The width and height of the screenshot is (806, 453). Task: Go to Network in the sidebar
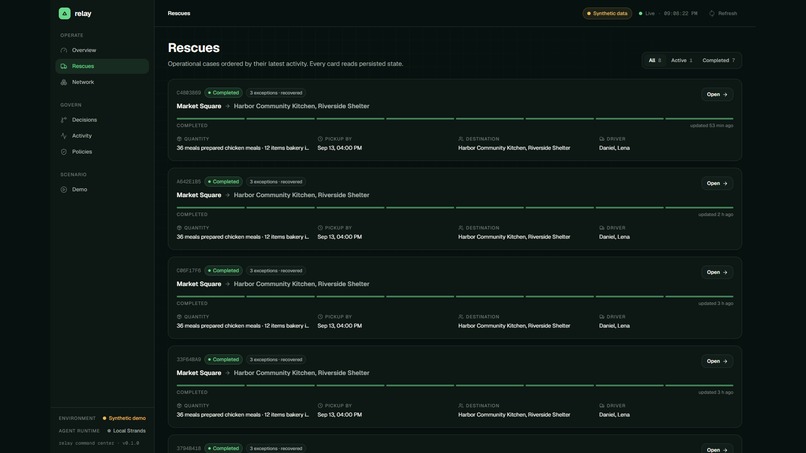pyautogui.click(x=102, y=82)
